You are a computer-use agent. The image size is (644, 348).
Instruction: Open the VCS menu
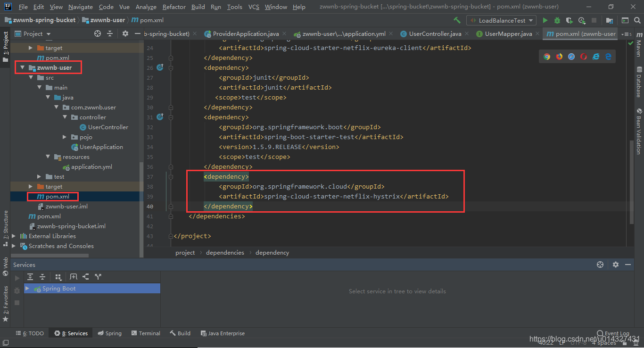click(x=254, y=7)
